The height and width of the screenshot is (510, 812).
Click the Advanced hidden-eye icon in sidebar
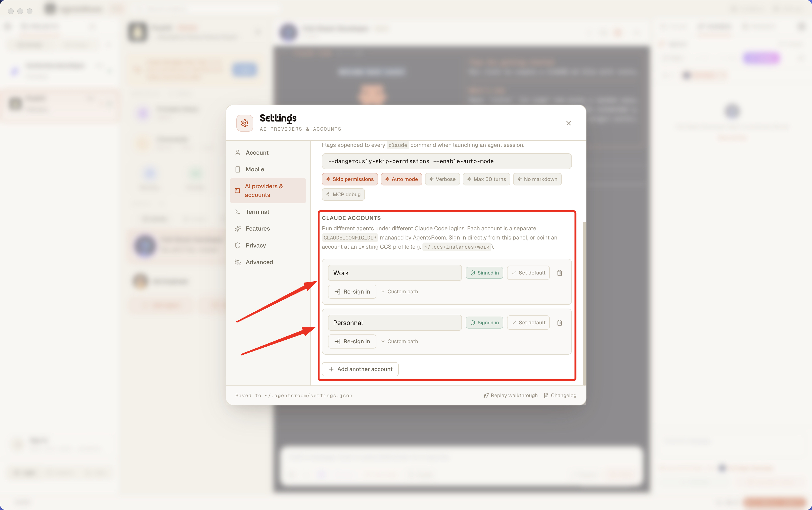238,262
